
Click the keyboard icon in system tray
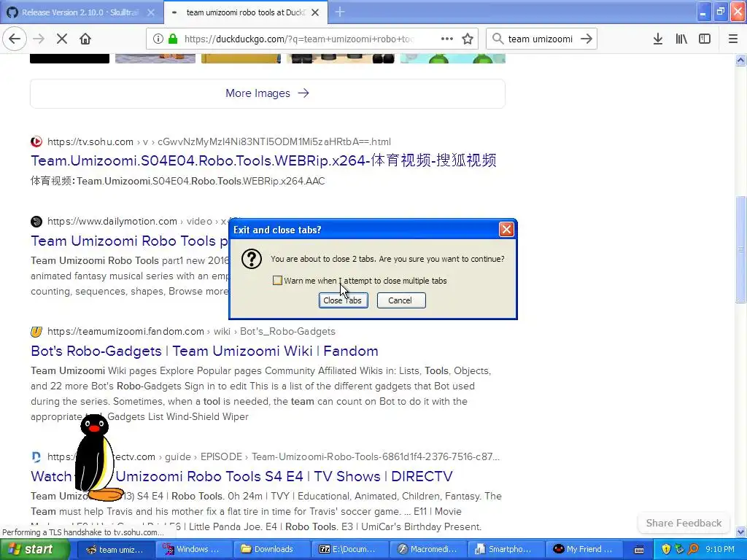click(x=639, y=550)
